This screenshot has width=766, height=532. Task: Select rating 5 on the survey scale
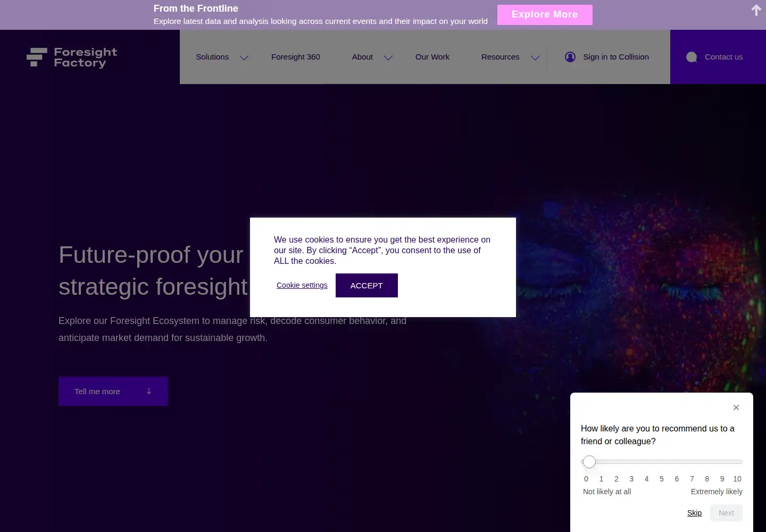coord(662,479)
